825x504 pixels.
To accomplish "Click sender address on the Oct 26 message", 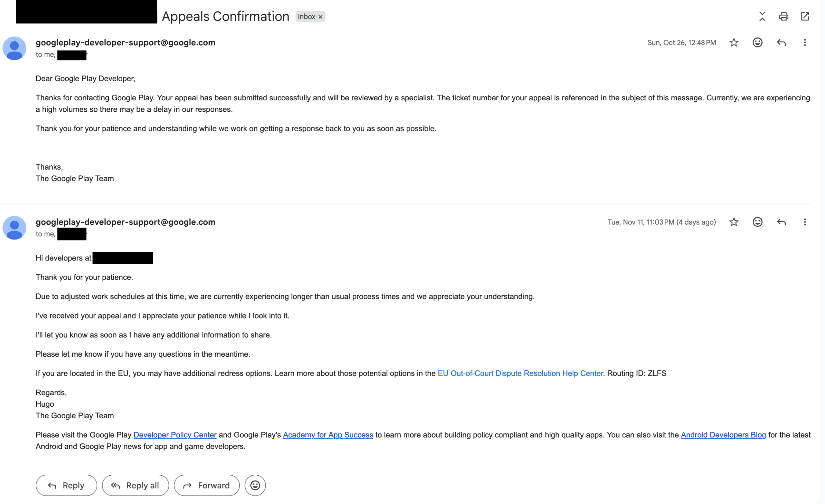I will [125, 42].
